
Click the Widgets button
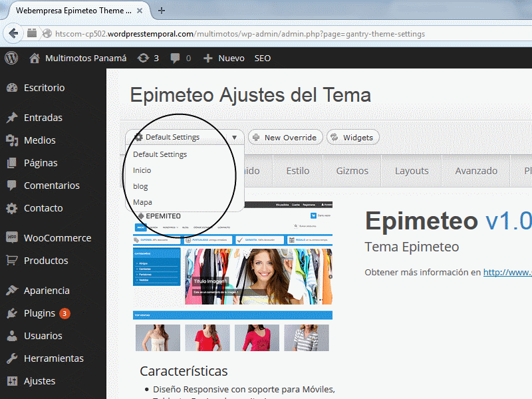(353, 138)
